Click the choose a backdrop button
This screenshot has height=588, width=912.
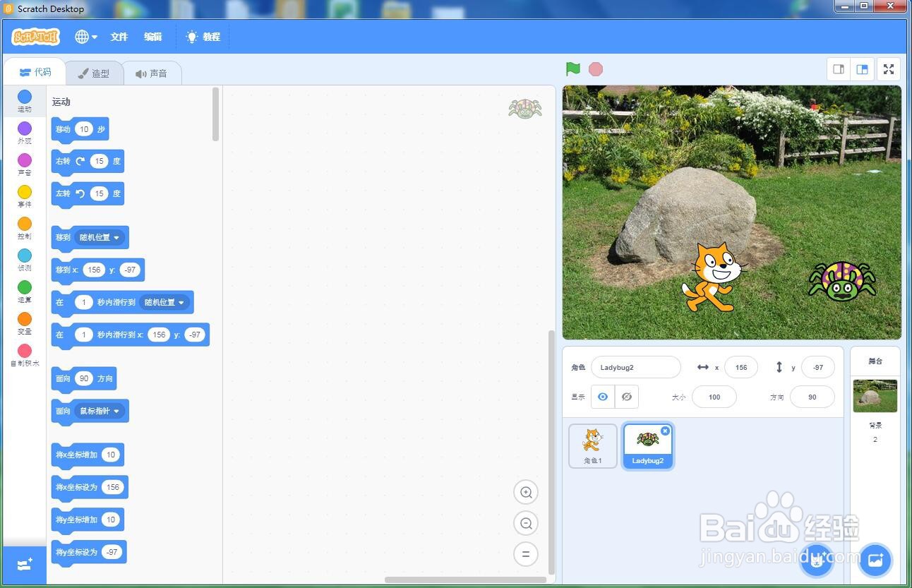point(875,560)
